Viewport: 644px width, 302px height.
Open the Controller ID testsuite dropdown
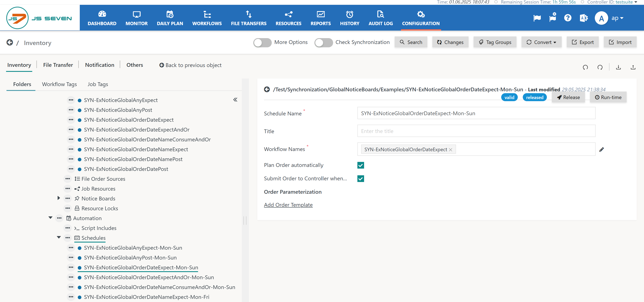point(626,2)
